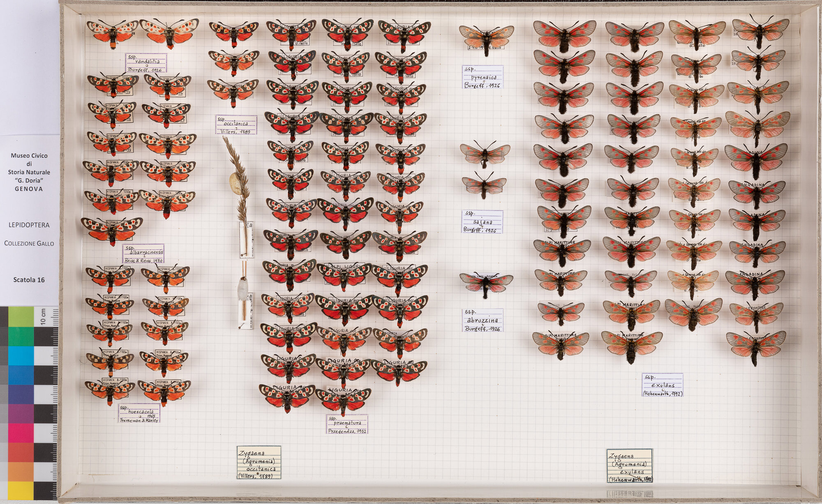This screenshot has width=822, height=504.
Task: Click the ssp. sajana label card
Action: click(482, 222)
